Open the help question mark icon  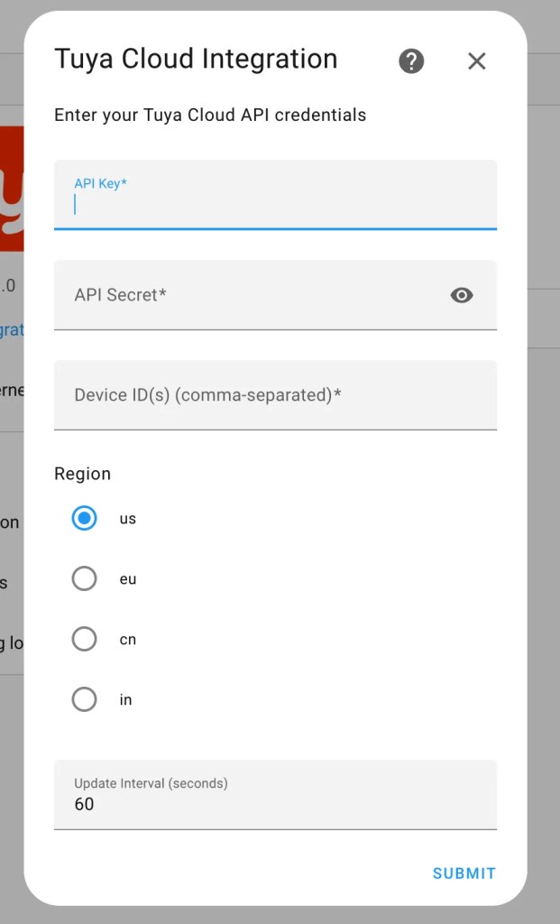click(411, 60)
